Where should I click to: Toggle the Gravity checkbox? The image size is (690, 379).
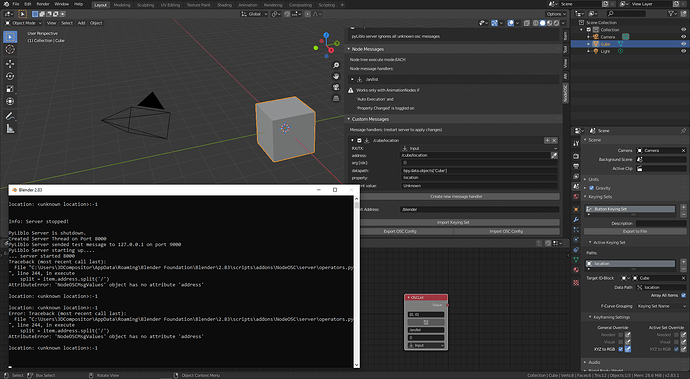591,188
